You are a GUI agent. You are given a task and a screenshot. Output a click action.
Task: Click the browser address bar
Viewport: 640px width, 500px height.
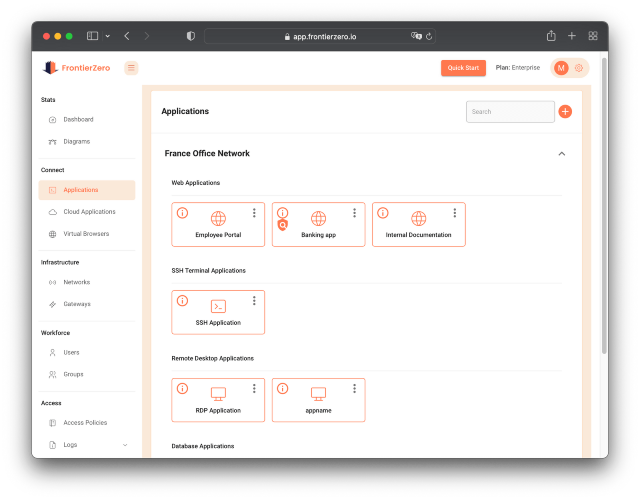320,36
